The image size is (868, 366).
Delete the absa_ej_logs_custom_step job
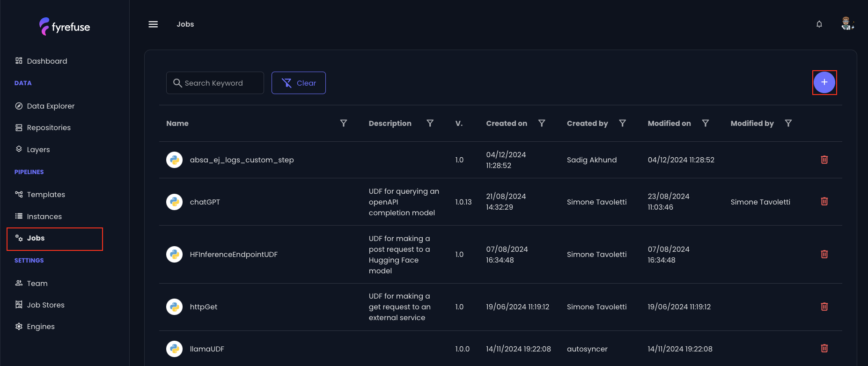pos(824,160)
